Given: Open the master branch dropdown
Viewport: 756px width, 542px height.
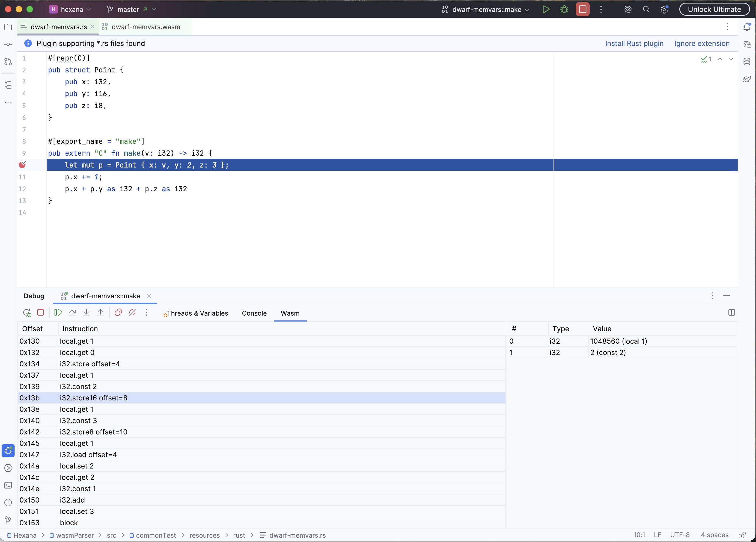Looking at the screenshot, I should click(131, 9).
